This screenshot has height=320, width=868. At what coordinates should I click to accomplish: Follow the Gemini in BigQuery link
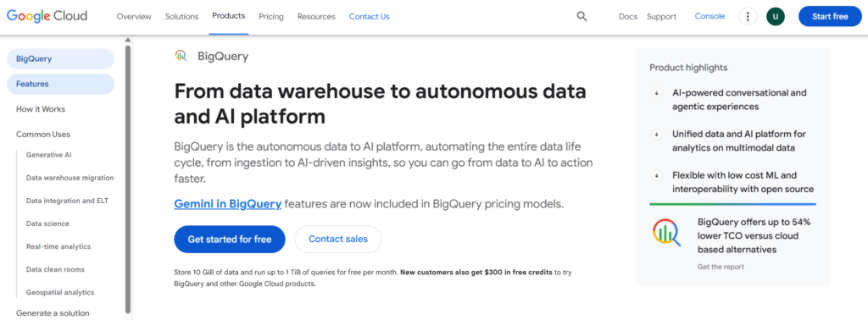click(x=228, y=204)
